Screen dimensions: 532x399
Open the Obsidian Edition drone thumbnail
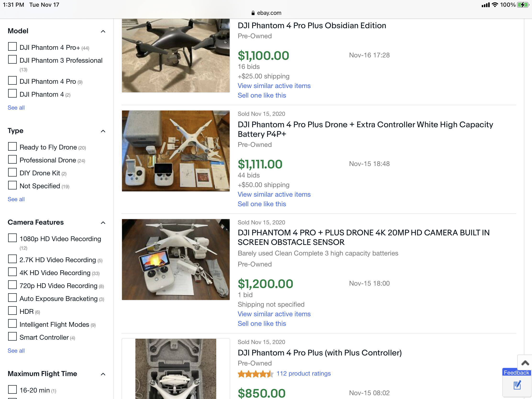tap(176, 55)
